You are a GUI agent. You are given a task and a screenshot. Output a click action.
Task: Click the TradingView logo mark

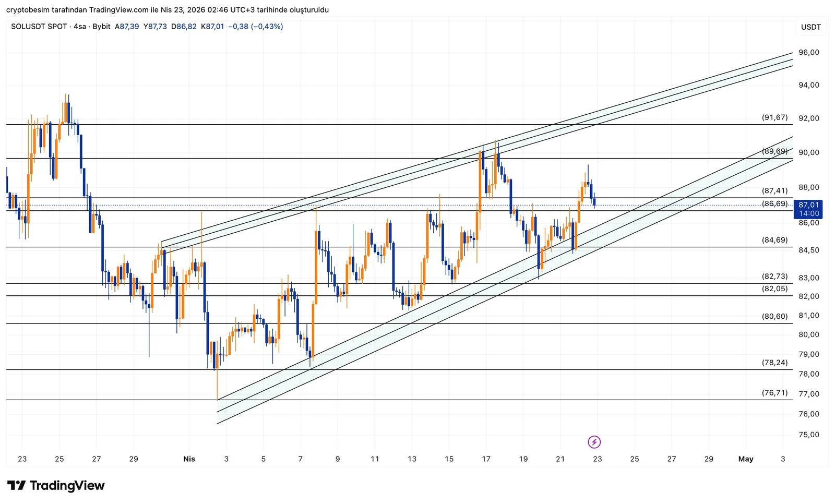coord(16,486)
